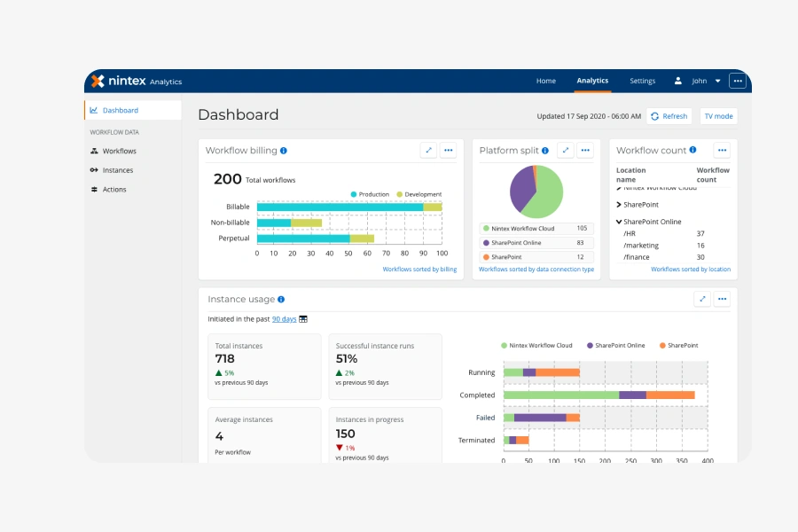
Task: Click the Platform split pie chart
Action: (536, 192)
